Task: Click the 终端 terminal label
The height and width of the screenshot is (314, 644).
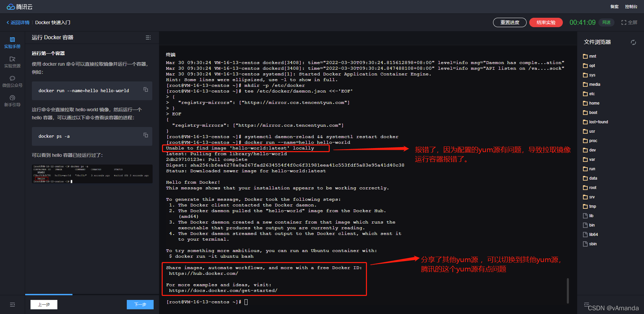Action: click(171, 55)
